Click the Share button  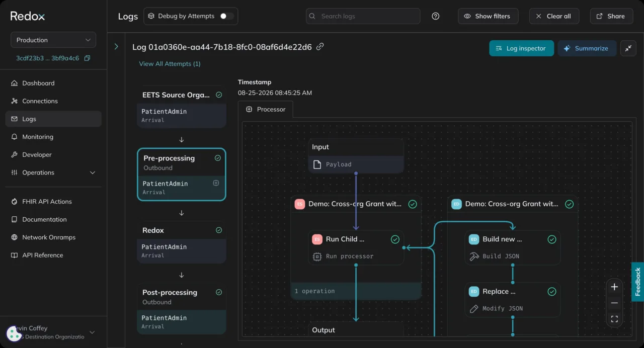(x=611, y=16)
